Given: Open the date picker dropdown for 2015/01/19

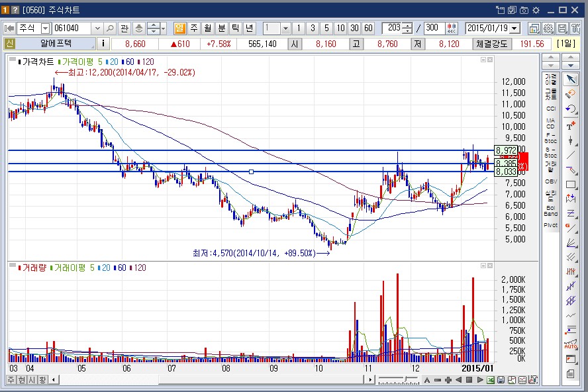Looking at the screenshot, I should point(515,28).
